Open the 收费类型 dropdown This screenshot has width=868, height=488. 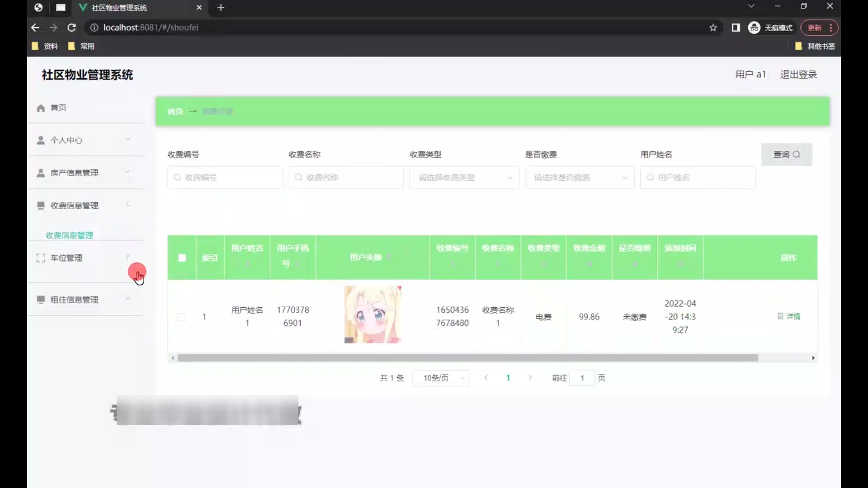click(x=464, y=178)
